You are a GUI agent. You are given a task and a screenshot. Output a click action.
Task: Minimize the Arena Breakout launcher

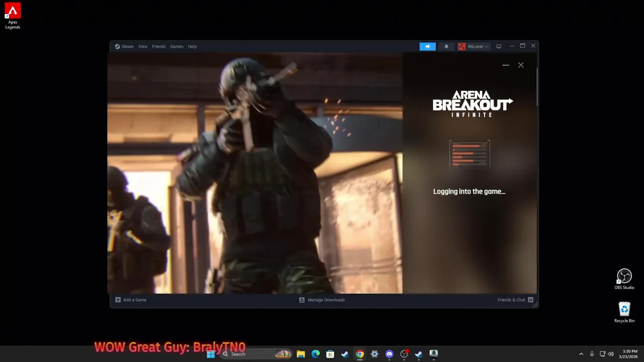click(x=506, y=65)
